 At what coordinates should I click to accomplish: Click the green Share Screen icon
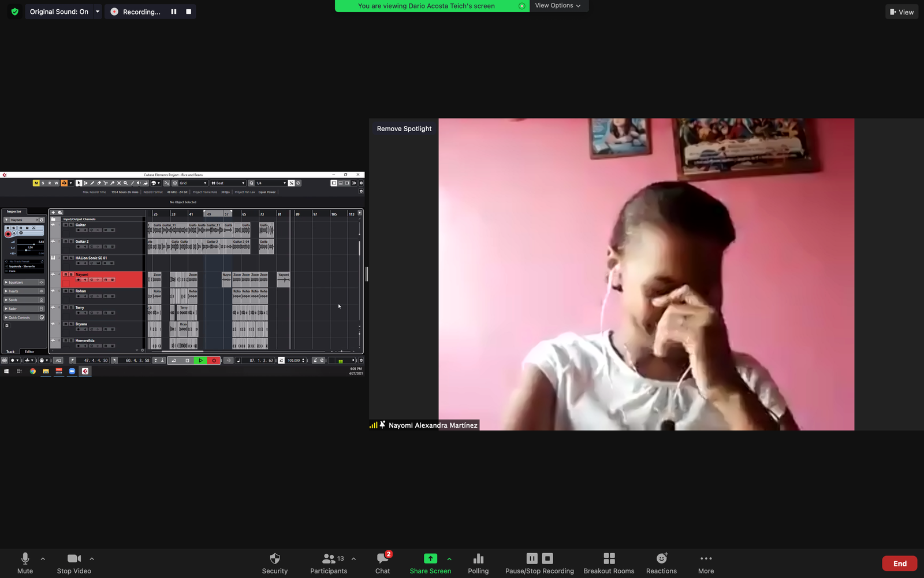(x=430, y=558)
